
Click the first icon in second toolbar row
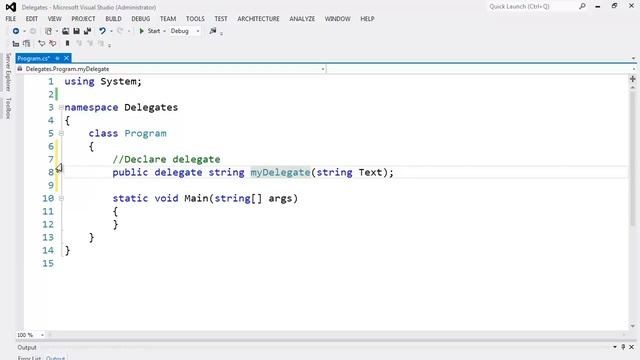tap(16, 44)
